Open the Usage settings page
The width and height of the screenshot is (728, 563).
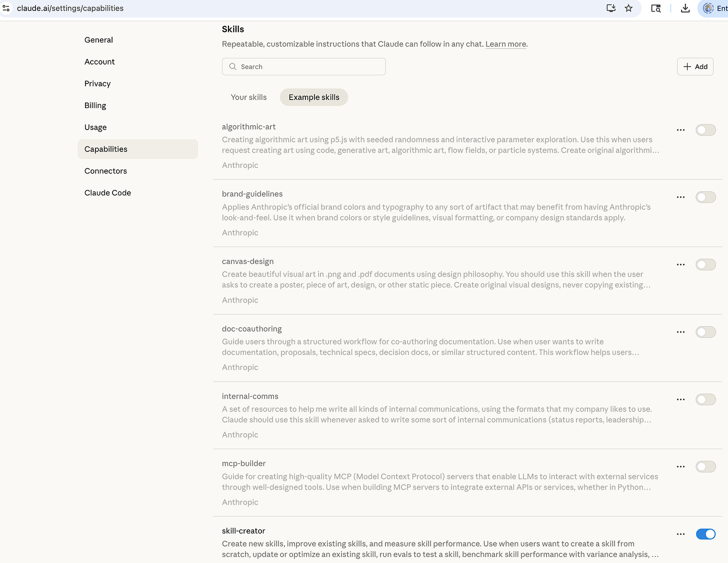pyautogui.click(x=138, y=127)
